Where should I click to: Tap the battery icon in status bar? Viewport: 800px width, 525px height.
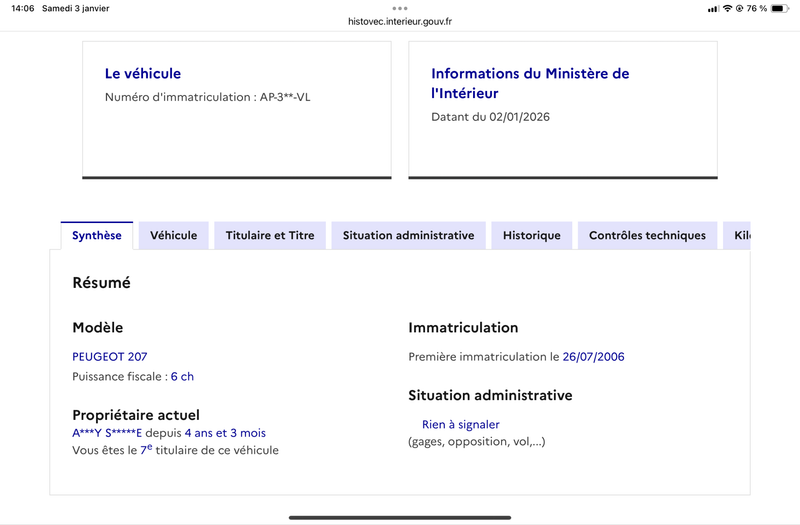click(x=780, y=8)
